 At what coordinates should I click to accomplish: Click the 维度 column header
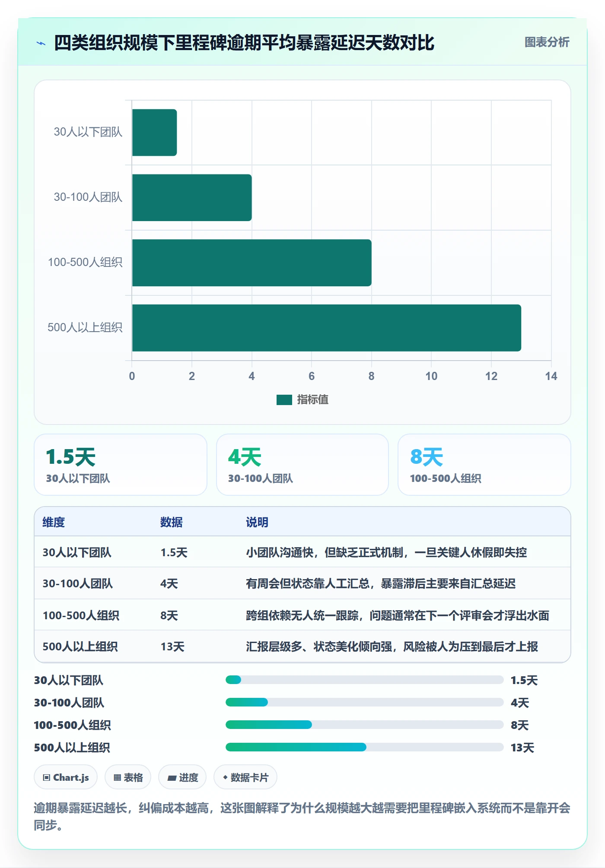click(x=54, y=522)
